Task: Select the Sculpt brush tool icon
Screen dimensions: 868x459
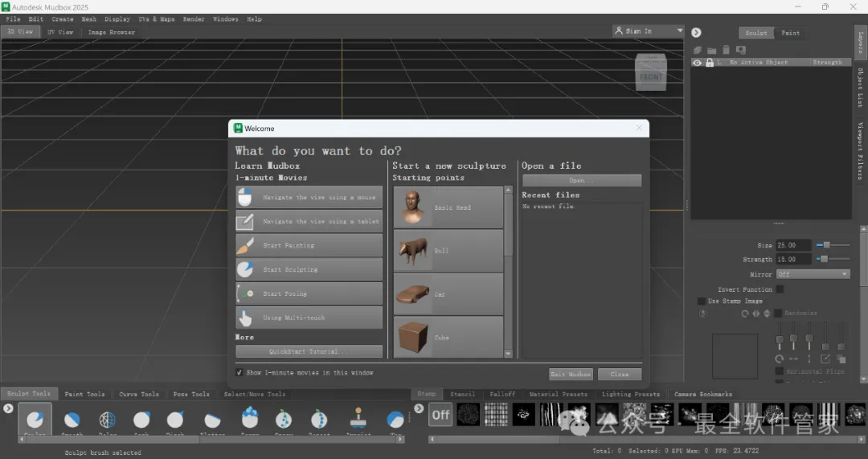Action: coord(35,419)
